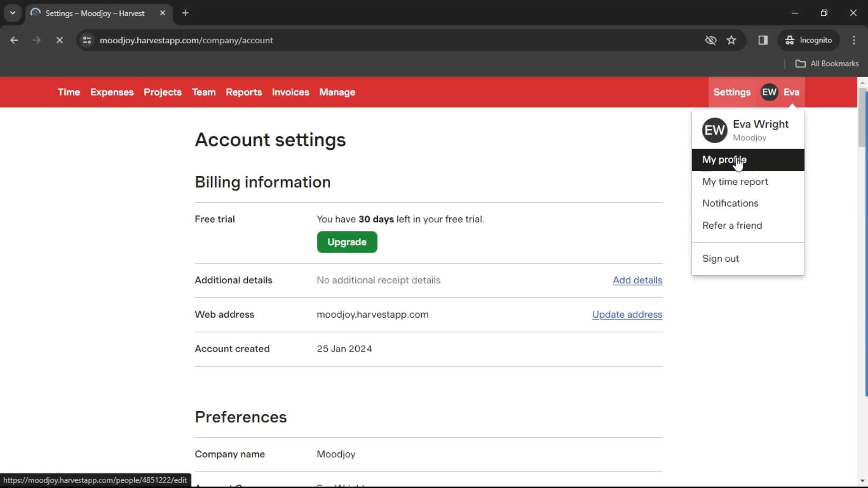Navigate to Projects section
Viewport: 868px width, 488px height.
click(x=163, y=92)
